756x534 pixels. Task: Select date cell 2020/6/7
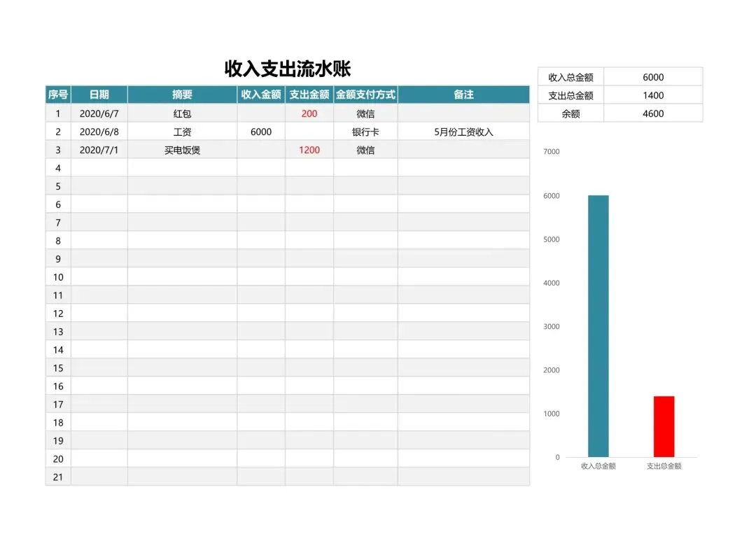[x=99, y=114]
